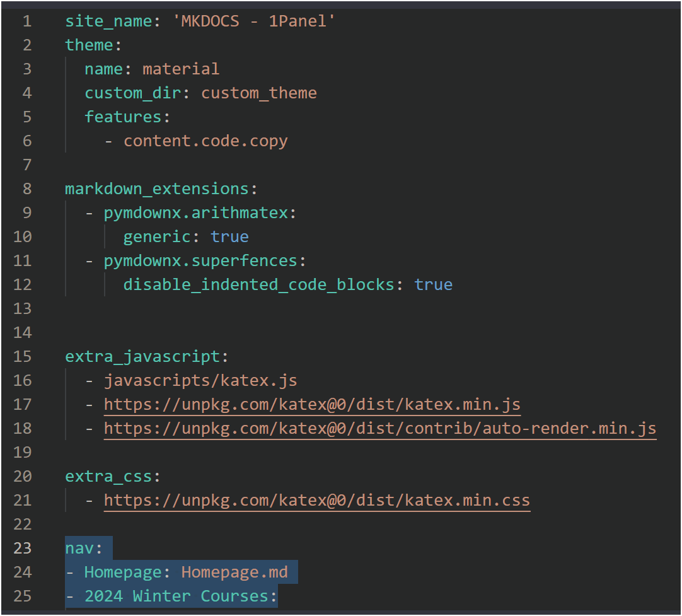Place cursor on the javascripts/katex.js path
The image size is (682, 616).
(200, 380)
